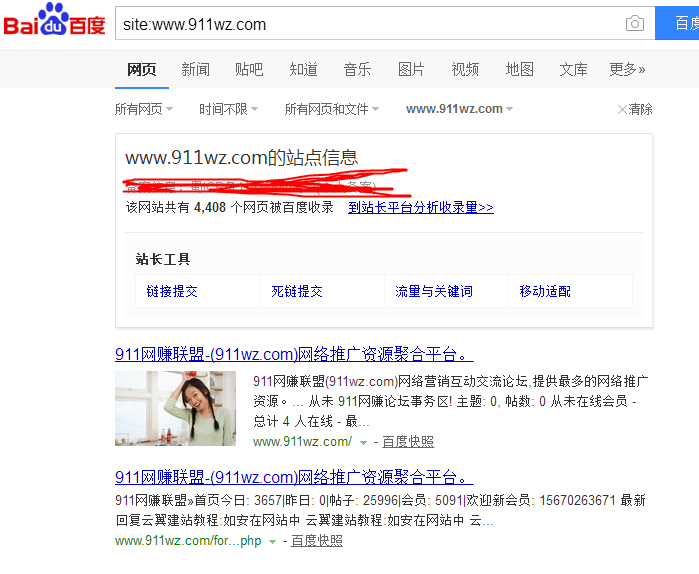The image size is (699, 574).
Task: Click the camera image search icon
Action: [x=634, y=24]
